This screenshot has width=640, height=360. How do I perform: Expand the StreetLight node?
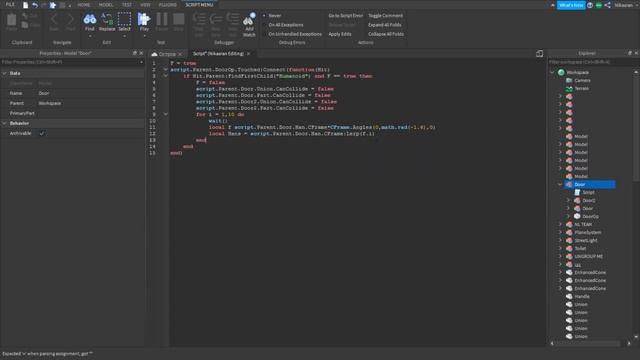click(560, 240)
